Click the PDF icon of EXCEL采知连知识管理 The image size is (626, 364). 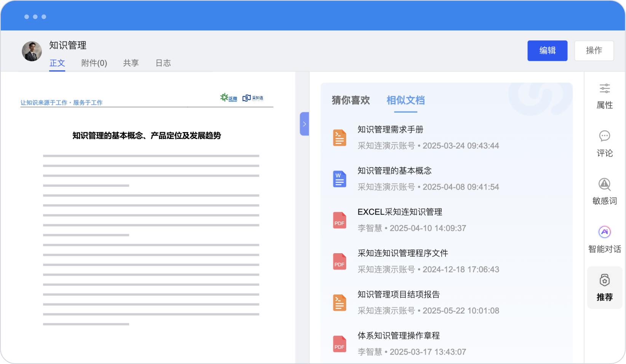coord(340,220)
